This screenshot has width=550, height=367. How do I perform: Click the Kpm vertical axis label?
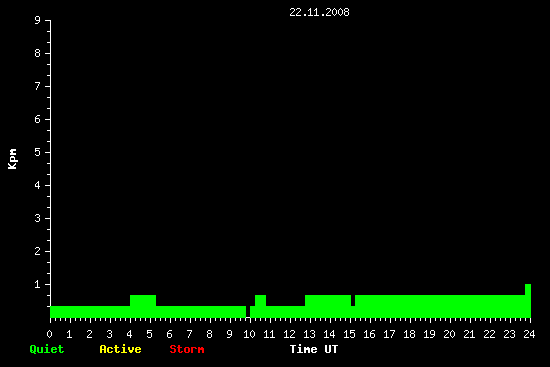(13, 159)
